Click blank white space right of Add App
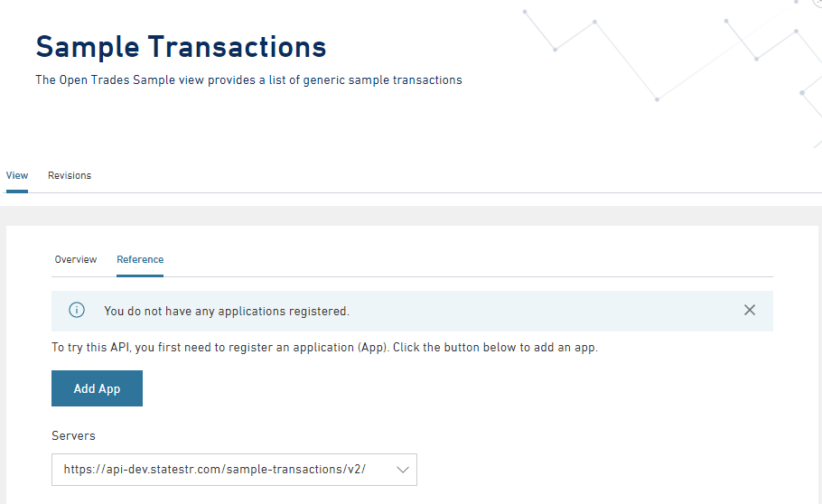Image resolution: width=822 pixels, height=504 pixels. 452,388
